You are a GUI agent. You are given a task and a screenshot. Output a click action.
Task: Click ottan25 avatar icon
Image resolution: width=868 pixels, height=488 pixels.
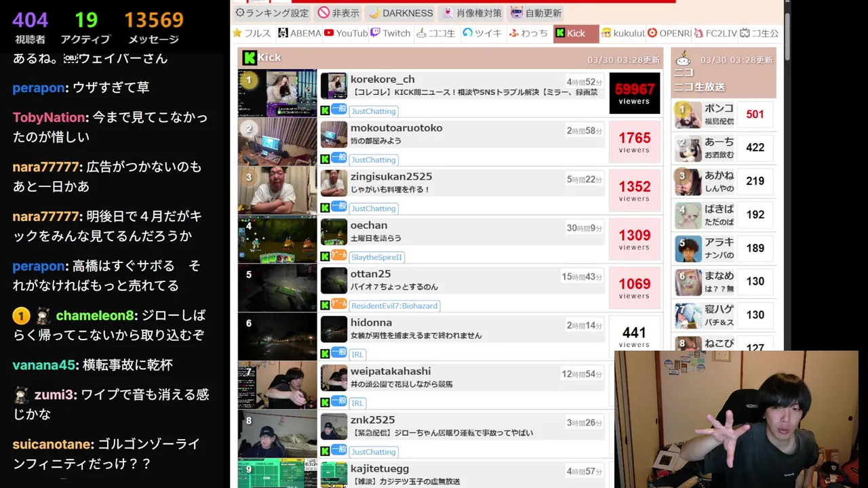pos(334,281)
